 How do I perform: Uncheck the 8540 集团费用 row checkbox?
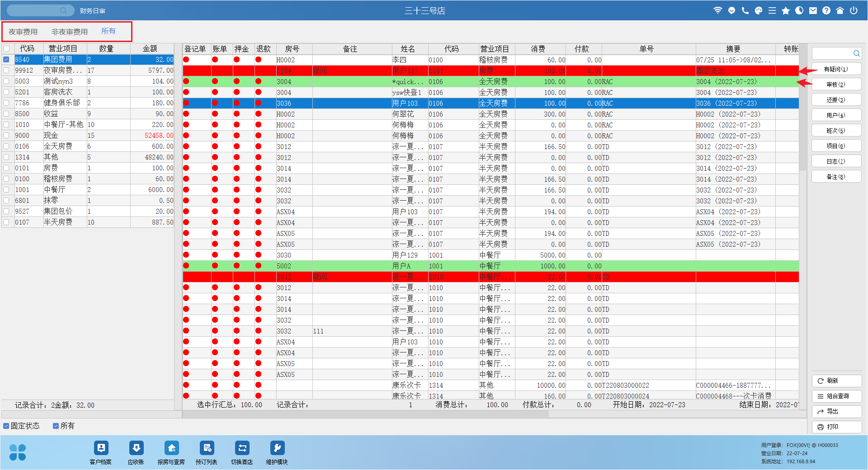tap(6, 60)
